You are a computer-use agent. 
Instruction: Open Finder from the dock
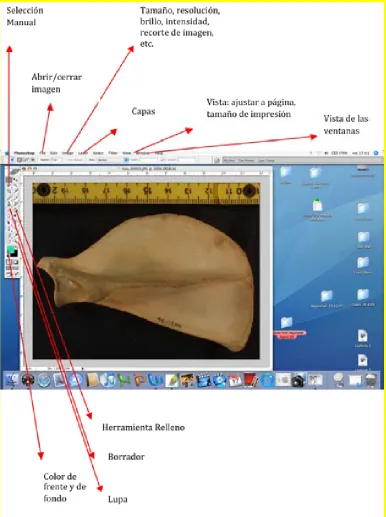[12, 379]
